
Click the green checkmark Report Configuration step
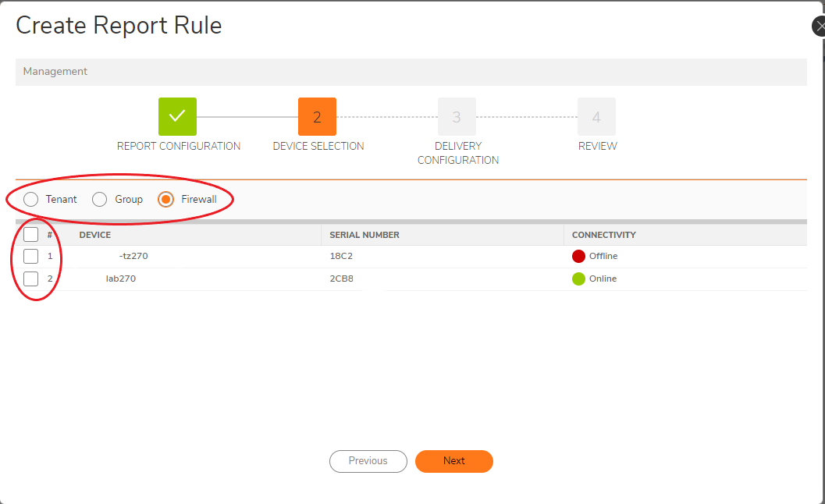point(177,116)
